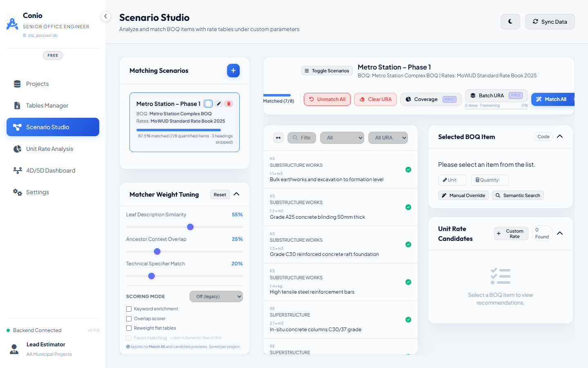This screenshot has width=588, height=368.
Task: Click the green check on Grade A25 blinding row
Action: pyautogui.click(x=408, y=207)
